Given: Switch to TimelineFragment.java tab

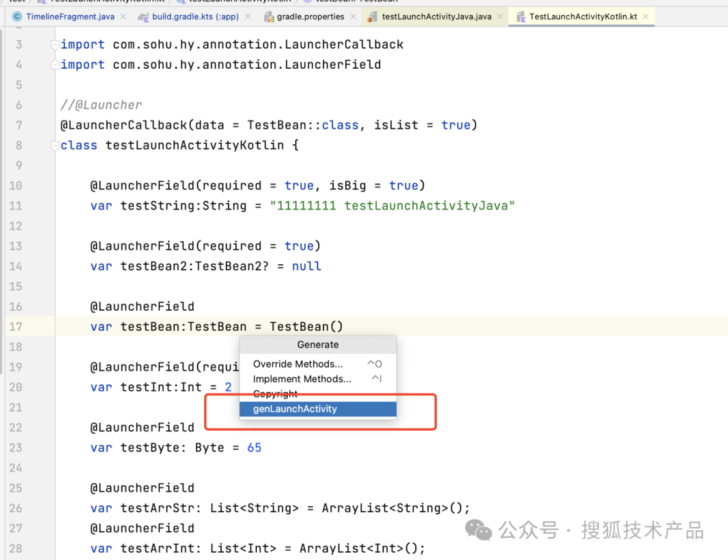Looking at the screenshot, I should 70,17.
